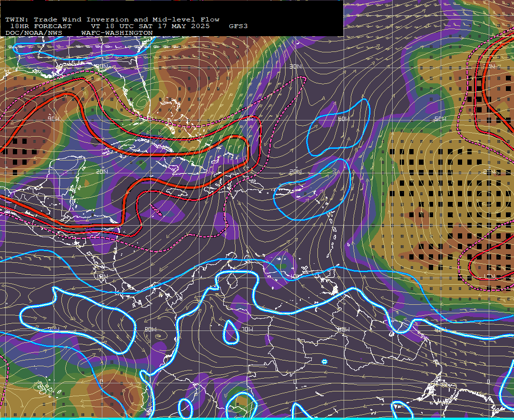This screenshot has height=420, width=514.
Task: Select the "DOC/NOAA/NWS" source text
Action: click(34, 33)
